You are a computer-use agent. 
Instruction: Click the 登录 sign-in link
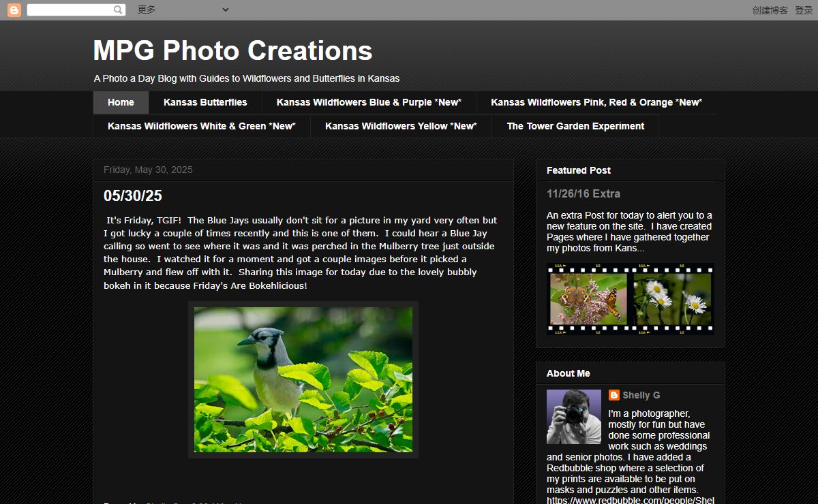pos(804,10)
